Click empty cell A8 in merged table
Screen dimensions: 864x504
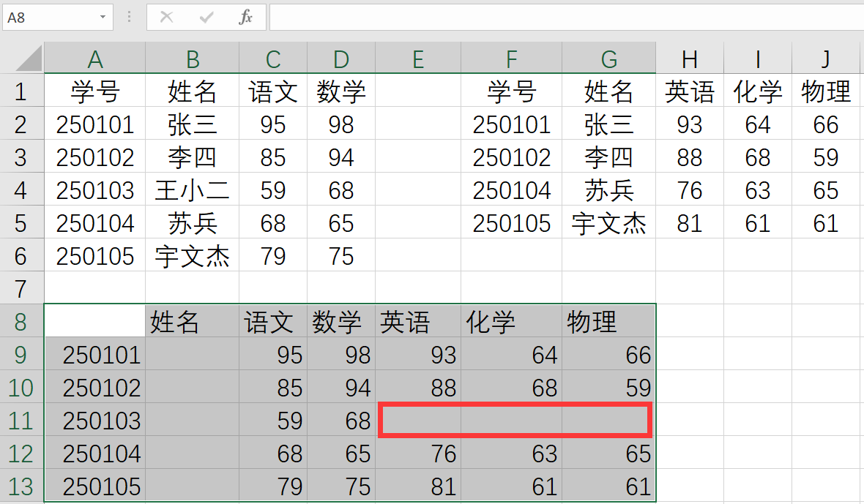point(94,322)
